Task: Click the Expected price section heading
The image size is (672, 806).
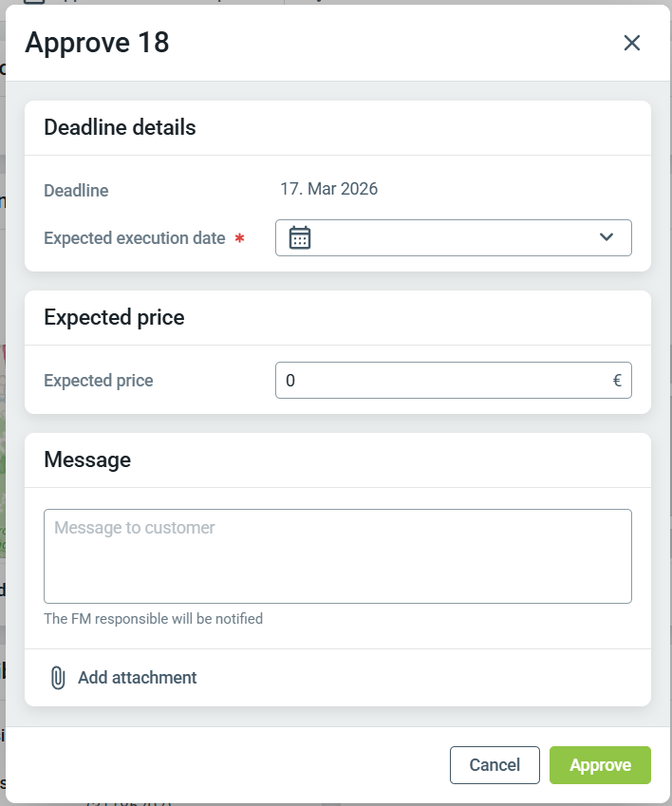Action: [x=114, y=317]
